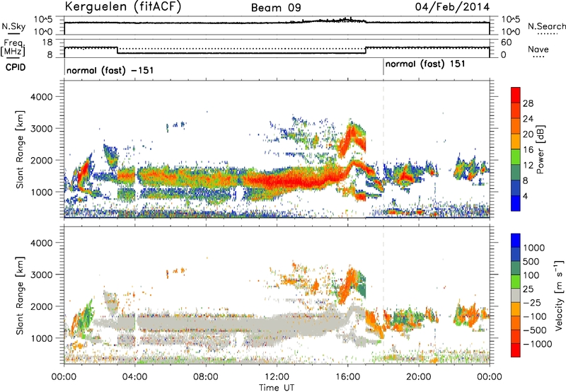Screen dimensions: 566x392
Task: Pick the grey segment of velocity colorbar
Action: coord(516,296)
